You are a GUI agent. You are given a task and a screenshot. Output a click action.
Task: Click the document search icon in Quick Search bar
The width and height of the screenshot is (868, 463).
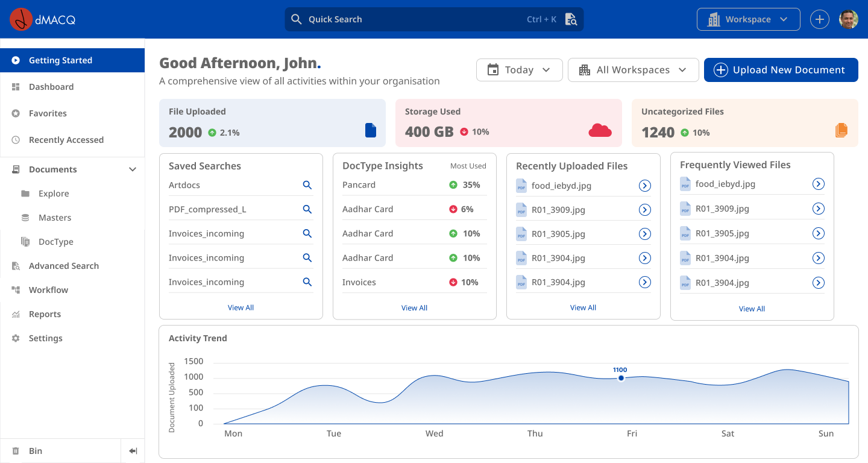tap(571, 19)
